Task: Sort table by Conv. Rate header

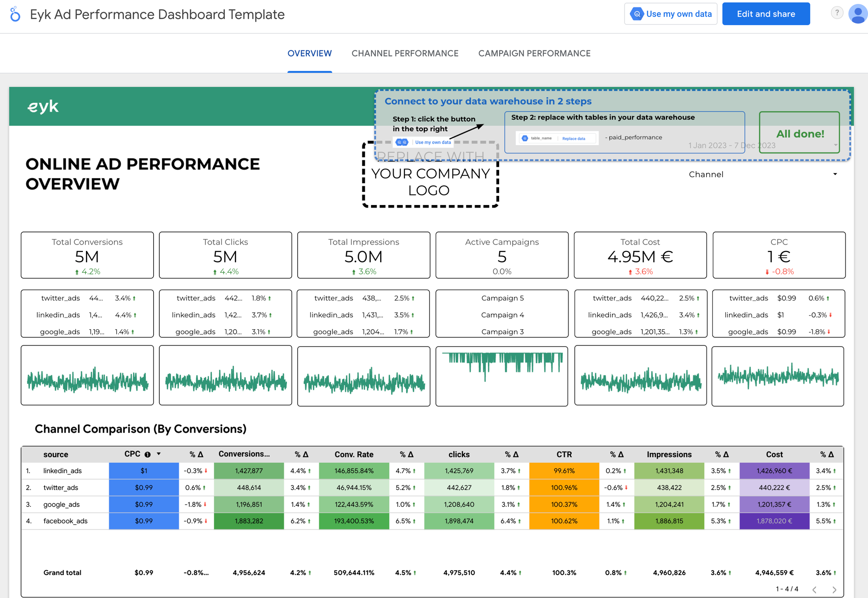Action: [354, 455]
